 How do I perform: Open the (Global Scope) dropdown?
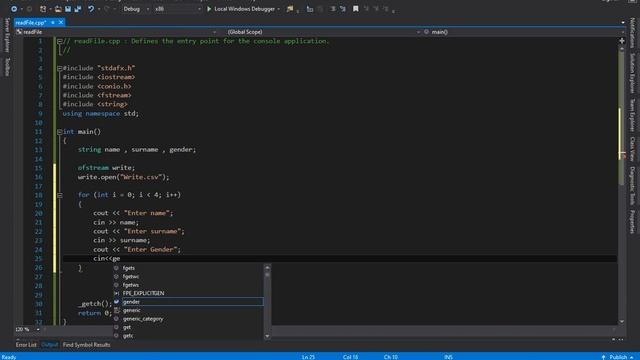324,32
